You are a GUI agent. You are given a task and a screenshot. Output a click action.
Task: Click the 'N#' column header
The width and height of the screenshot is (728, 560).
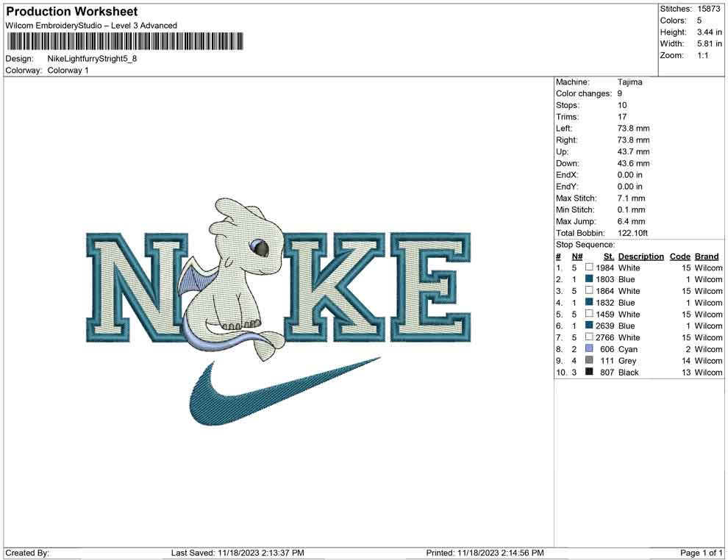(x=577, y=256)
